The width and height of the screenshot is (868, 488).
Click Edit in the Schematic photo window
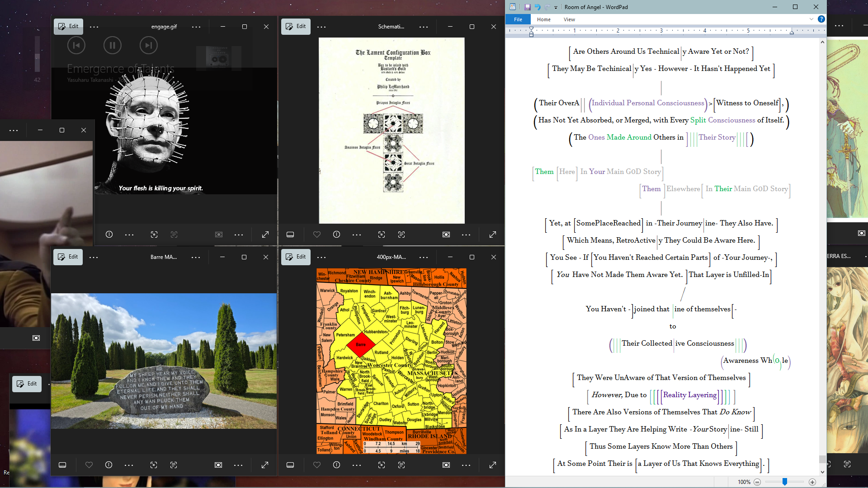tap(296, 26)
